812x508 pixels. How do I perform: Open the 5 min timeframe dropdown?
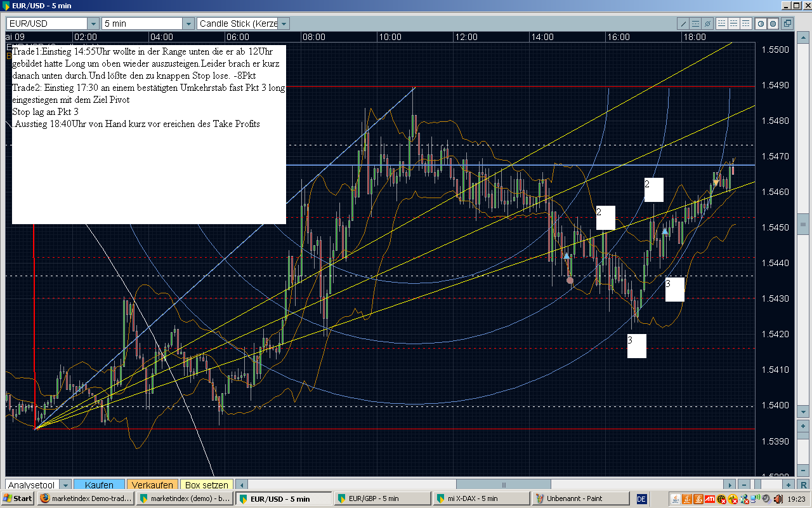pyautogui.click(x=188, y=23)
